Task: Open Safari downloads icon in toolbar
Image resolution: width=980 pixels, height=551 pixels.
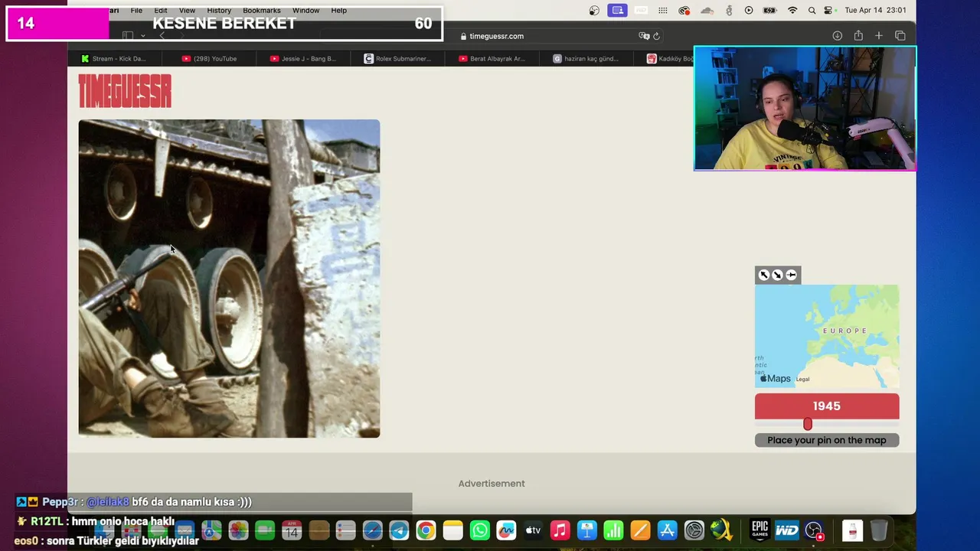Action: pos(838,36)
